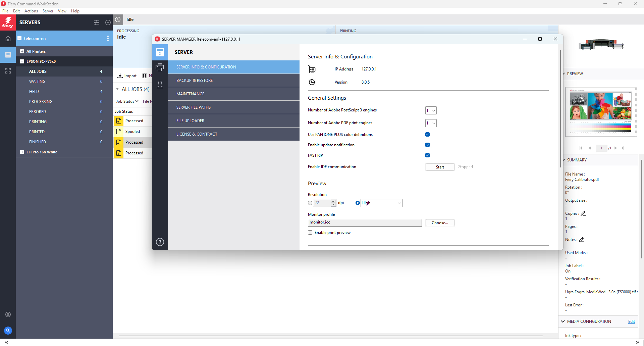Click the monitor.icc profile field
The image size is (644, 346).
[365, 223]
